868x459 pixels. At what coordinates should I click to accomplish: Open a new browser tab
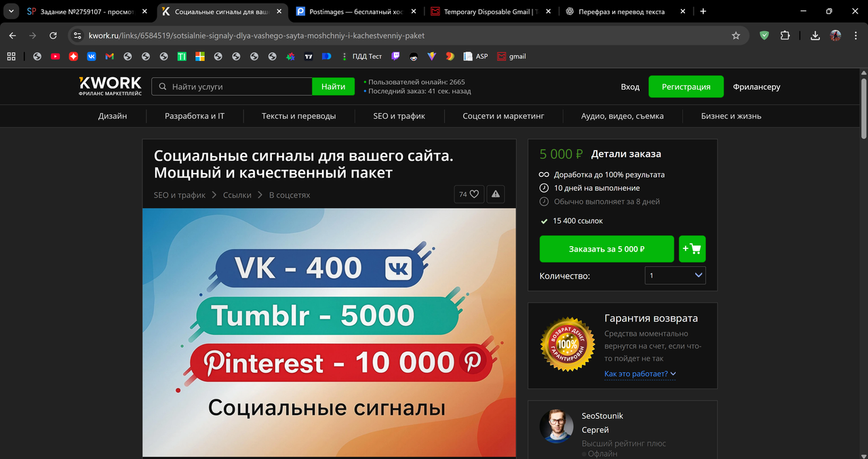pos(703,12)
